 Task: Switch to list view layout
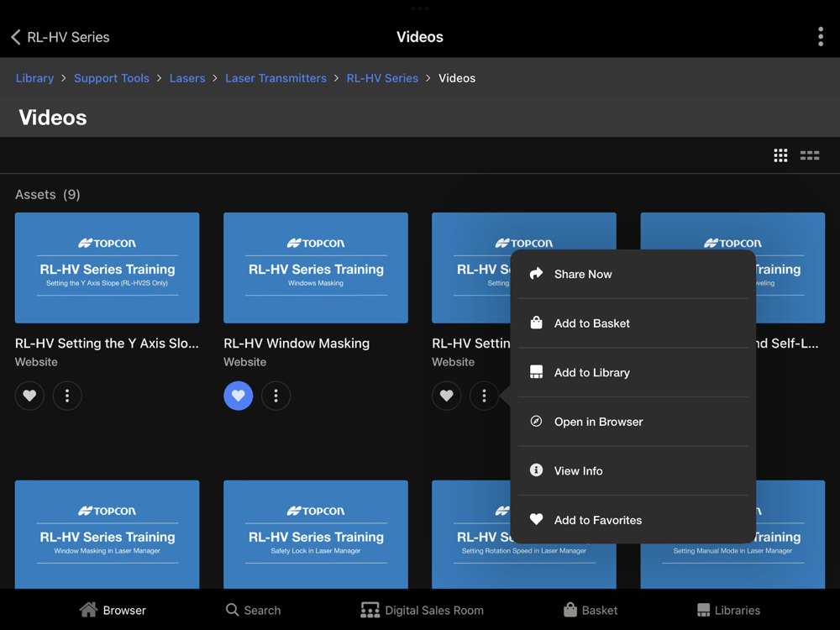(810, 155)
